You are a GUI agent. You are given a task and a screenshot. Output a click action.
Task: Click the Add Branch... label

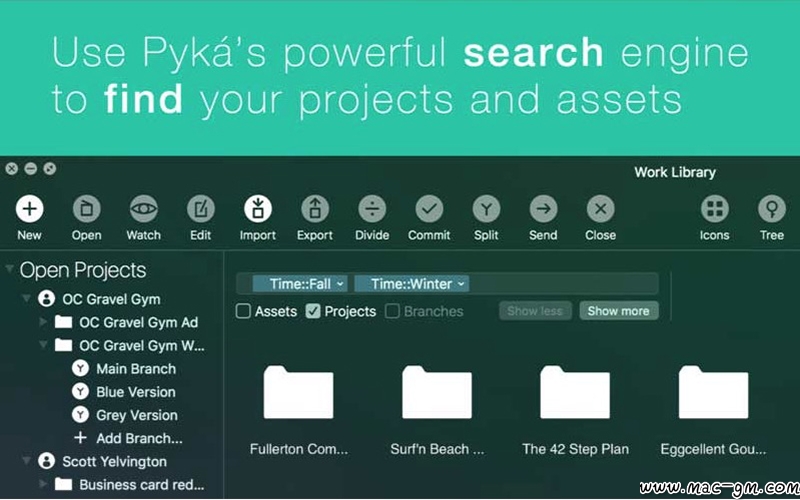tap(139, 439)
